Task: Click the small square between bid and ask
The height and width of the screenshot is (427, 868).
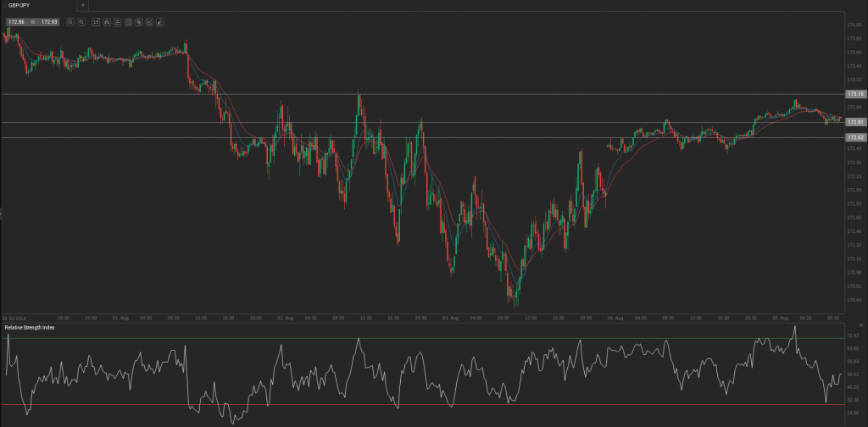Action: click(x=31, y=22)
